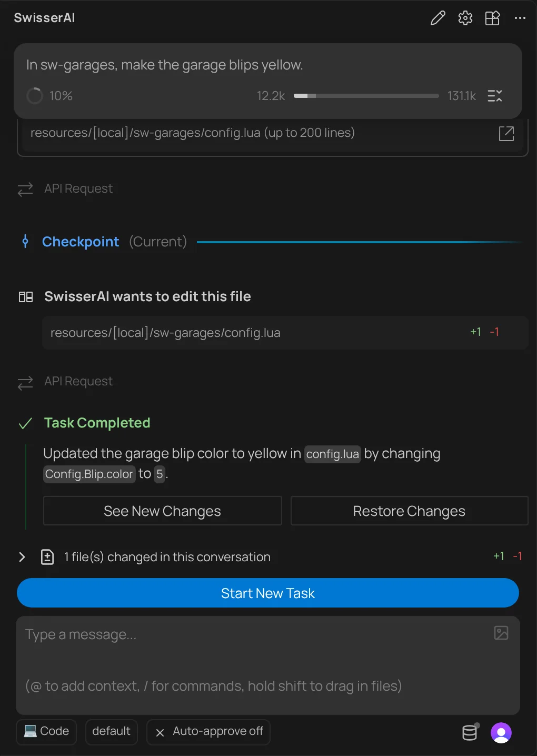Viewport: 537px width, 756px height.
Task: Click the 10% progress spinner
Action: [x=35, y=96]
